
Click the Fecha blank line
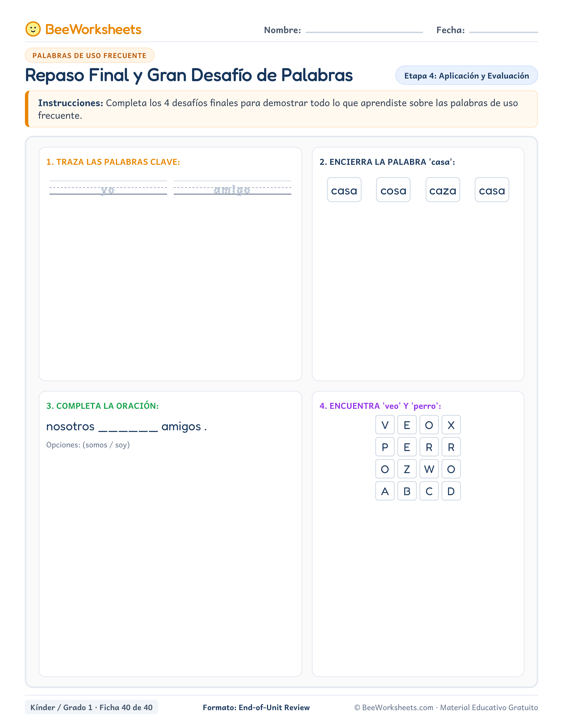(x=503, y=32)
